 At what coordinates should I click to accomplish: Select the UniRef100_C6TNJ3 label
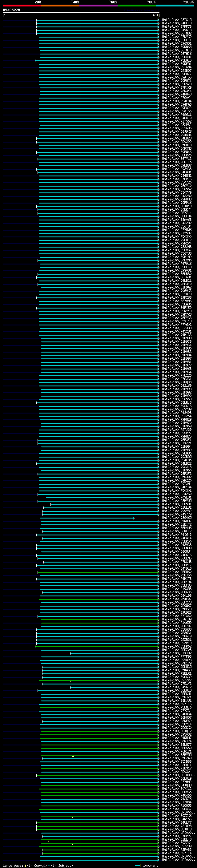pyautogui.click(x=177, y=50)
